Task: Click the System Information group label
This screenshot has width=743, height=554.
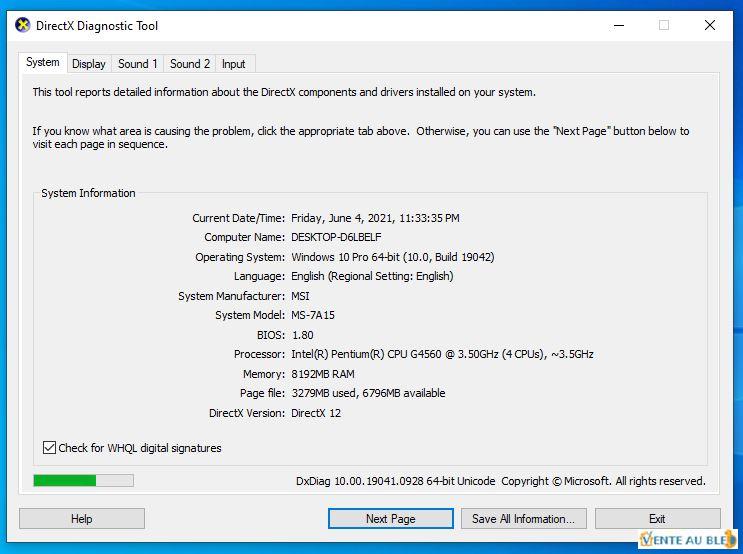Action: click(x=88, y=193)
